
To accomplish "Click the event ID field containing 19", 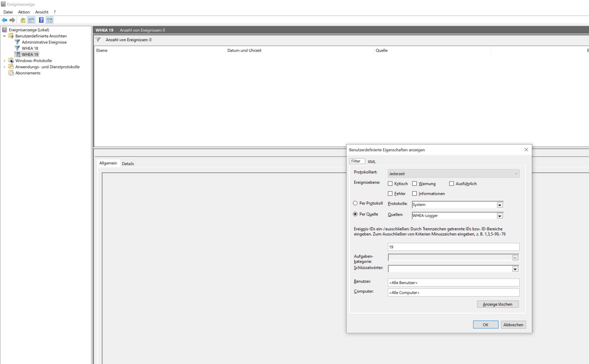I will [x=453, y=247].
